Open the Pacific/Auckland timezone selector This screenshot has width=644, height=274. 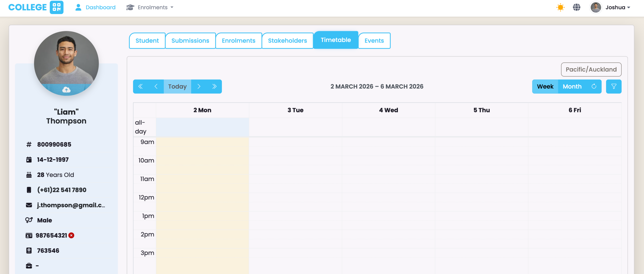(591, 69)
